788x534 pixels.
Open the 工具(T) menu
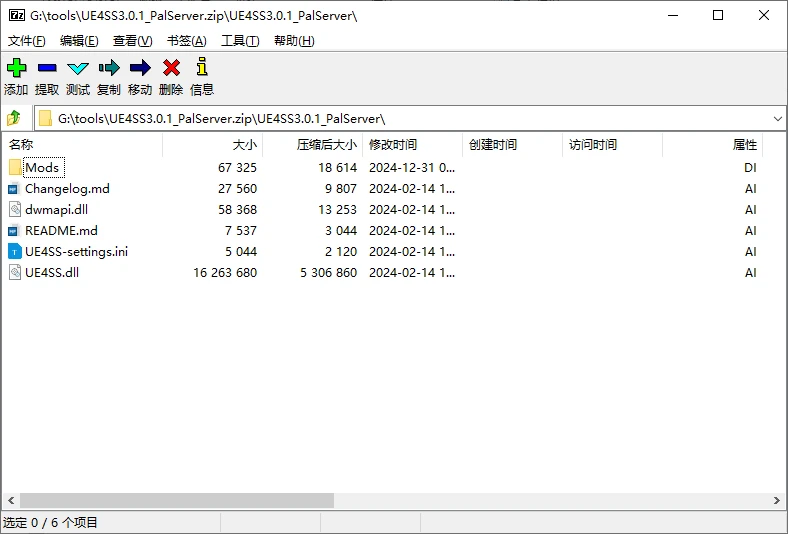pos(240,41)
